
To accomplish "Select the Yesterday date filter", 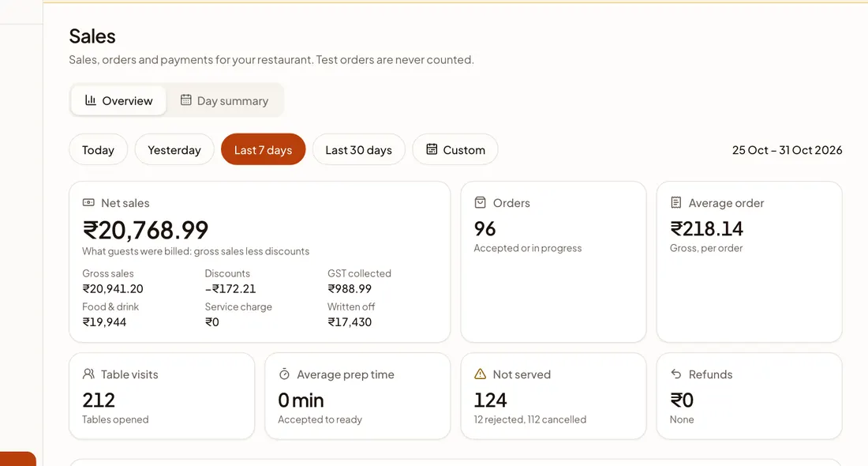I will tap(174, 149).
